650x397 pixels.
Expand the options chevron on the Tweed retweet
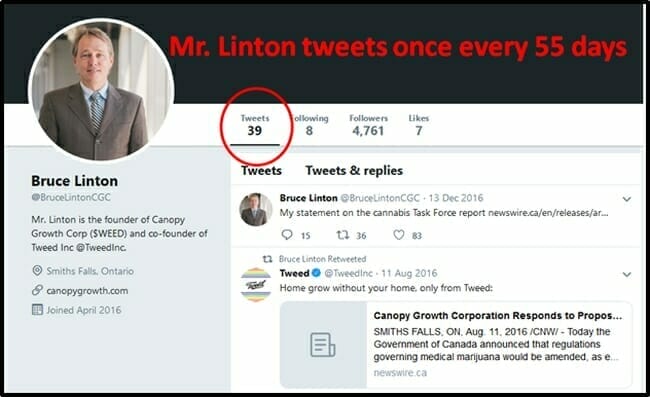(627, 274)
